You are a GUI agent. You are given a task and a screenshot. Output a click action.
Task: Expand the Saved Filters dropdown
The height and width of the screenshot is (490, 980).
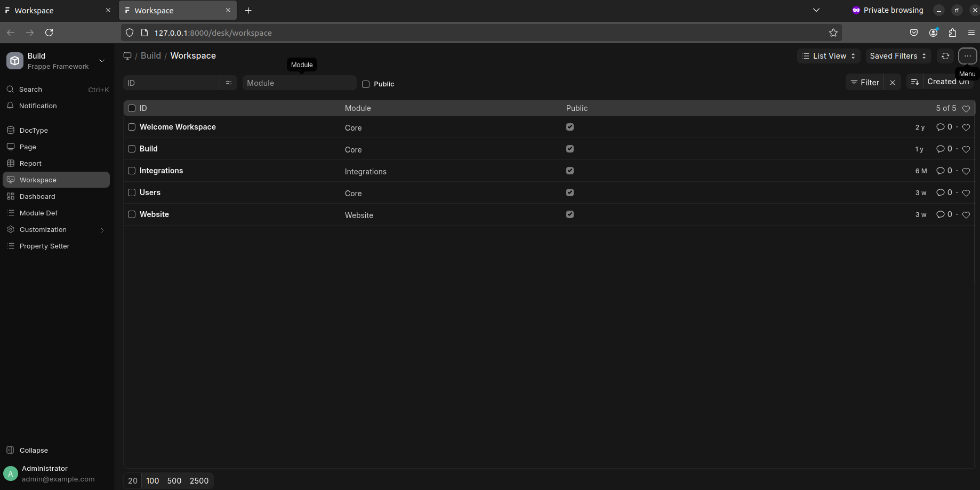point(897,56)
